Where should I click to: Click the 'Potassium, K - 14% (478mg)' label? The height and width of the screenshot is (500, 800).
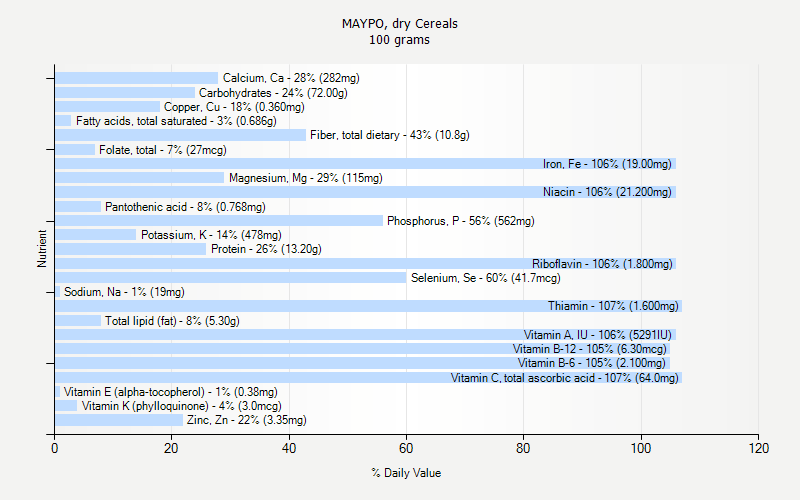[x=211, y=235]
